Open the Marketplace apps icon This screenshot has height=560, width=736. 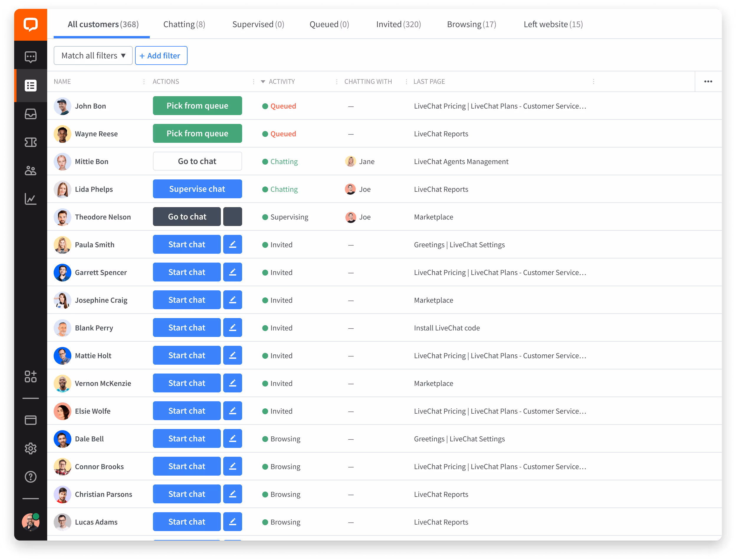(x=30, y=376)
